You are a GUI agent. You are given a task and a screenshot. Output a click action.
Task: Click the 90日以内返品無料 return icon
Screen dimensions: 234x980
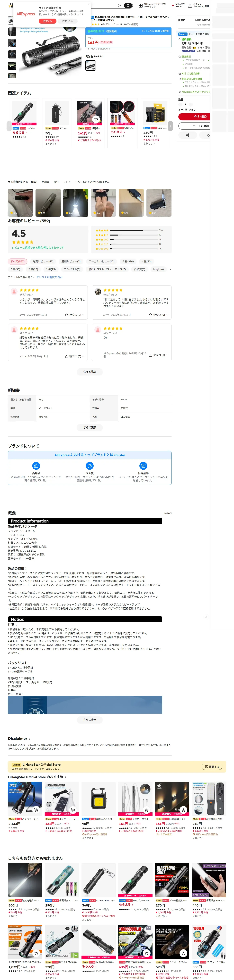(180, 73)
